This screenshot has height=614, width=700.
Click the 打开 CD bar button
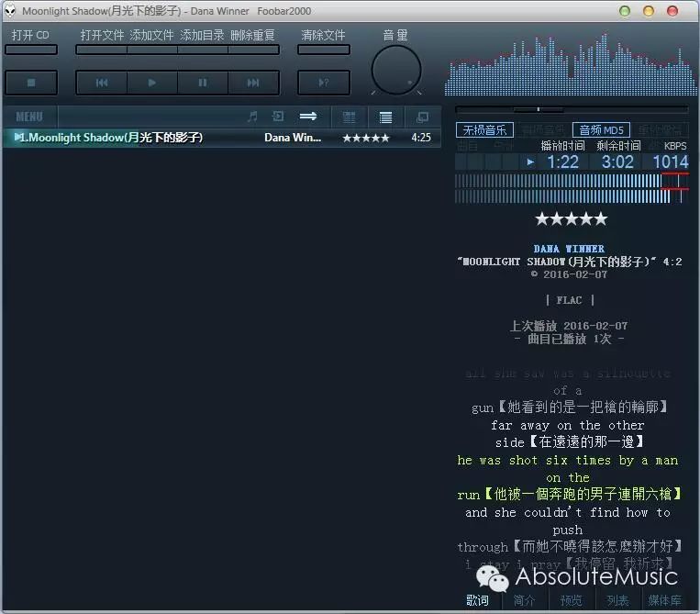(31, 50)
